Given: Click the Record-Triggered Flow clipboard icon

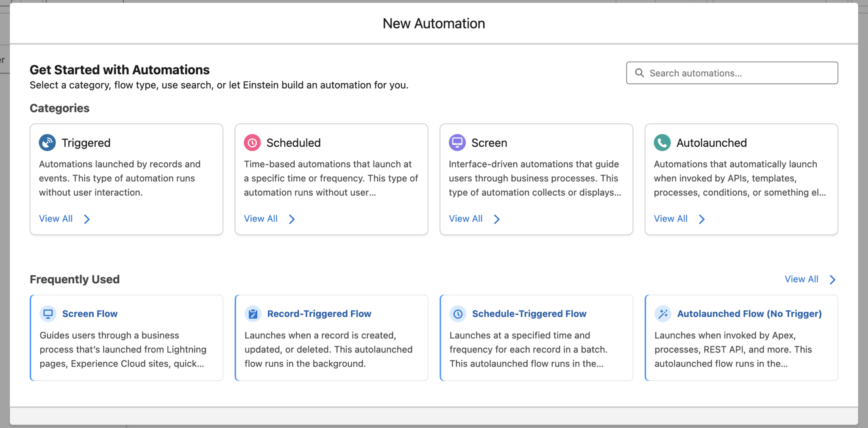Looking at the screenshot, I should tap(253, 314).
